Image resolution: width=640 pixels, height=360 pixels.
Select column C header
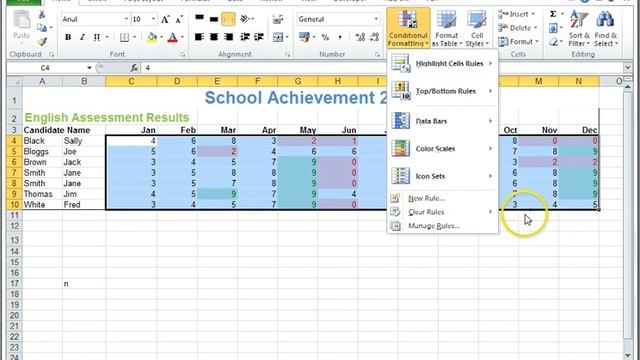[131, 82]
